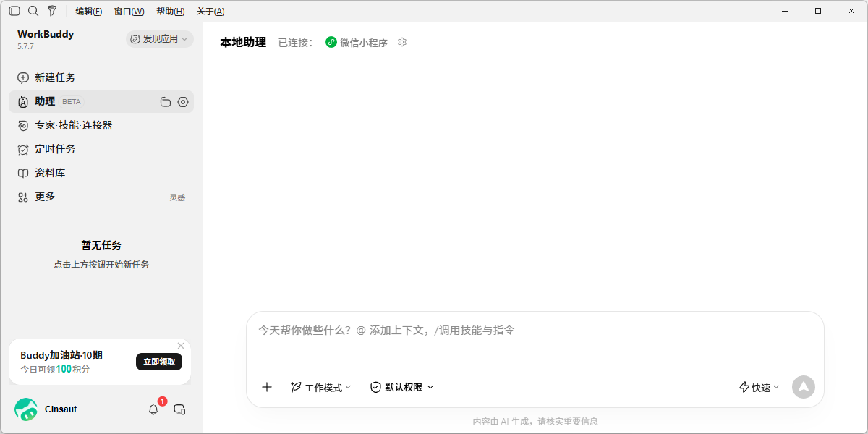Click the device/screen icon near bell

pos(179,409)
